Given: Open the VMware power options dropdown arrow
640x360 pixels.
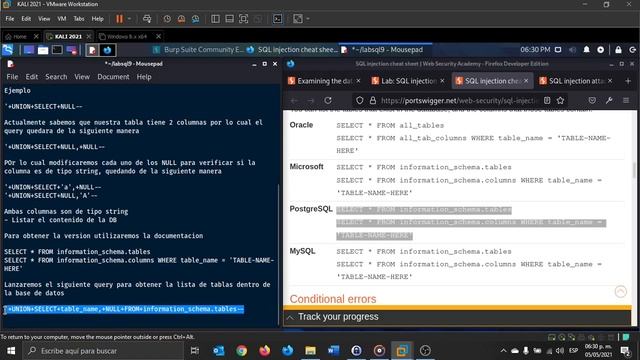Looking at the screenshot, I should coord(129,19).
